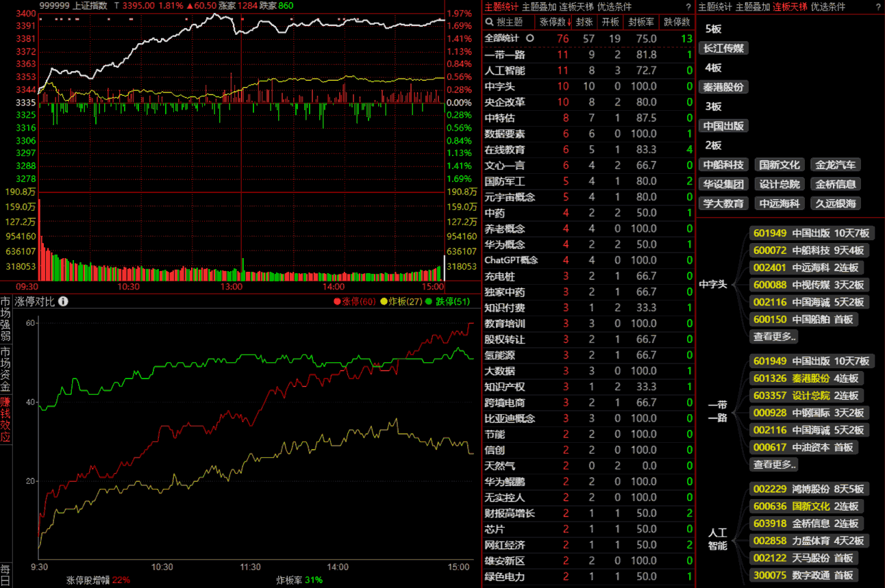
Task: Open 601326 秦港股份 4连板 entry
Action: tap(807, 379)
